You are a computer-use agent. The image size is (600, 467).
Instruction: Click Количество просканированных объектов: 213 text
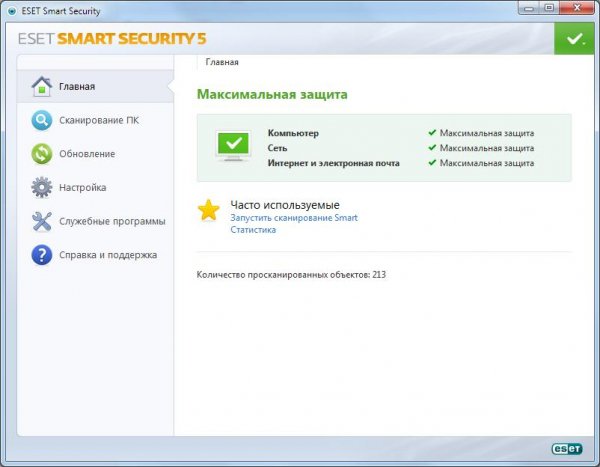point(291,275)
